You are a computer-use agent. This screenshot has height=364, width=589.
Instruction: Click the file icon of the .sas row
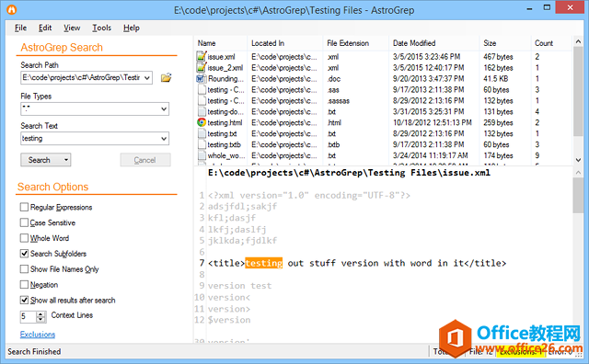(x=202, y=90)
